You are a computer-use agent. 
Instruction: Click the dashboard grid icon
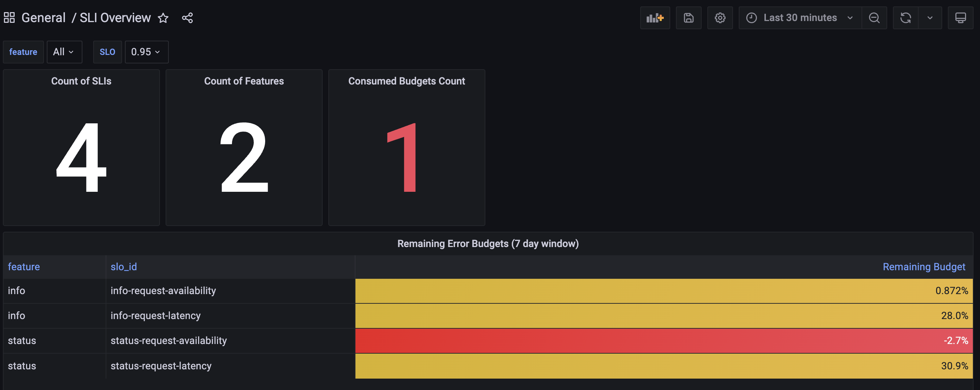[9, 17]
